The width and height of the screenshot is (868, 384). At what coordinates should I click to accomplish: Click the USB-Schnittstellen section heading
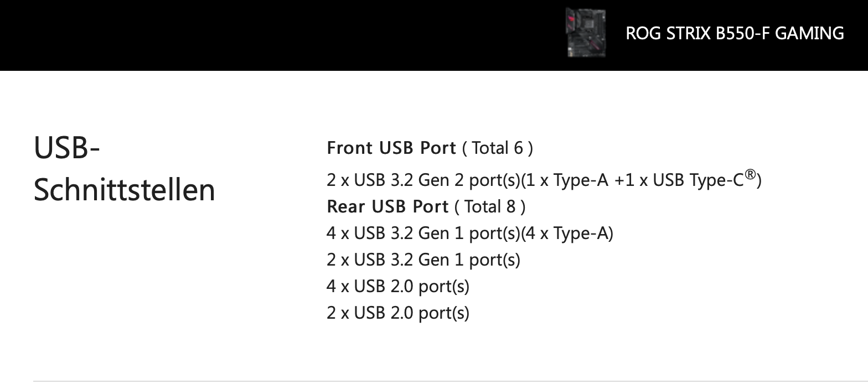coord(125,169)
